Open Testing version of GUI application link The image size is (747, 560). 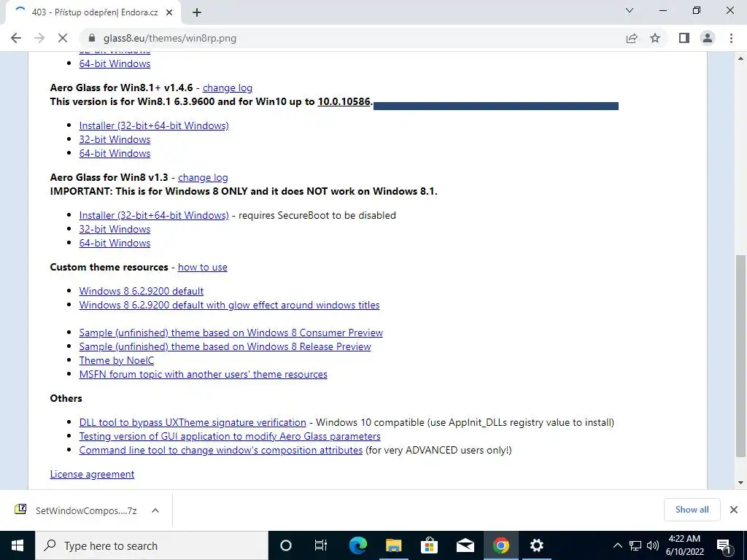point(230,436)
